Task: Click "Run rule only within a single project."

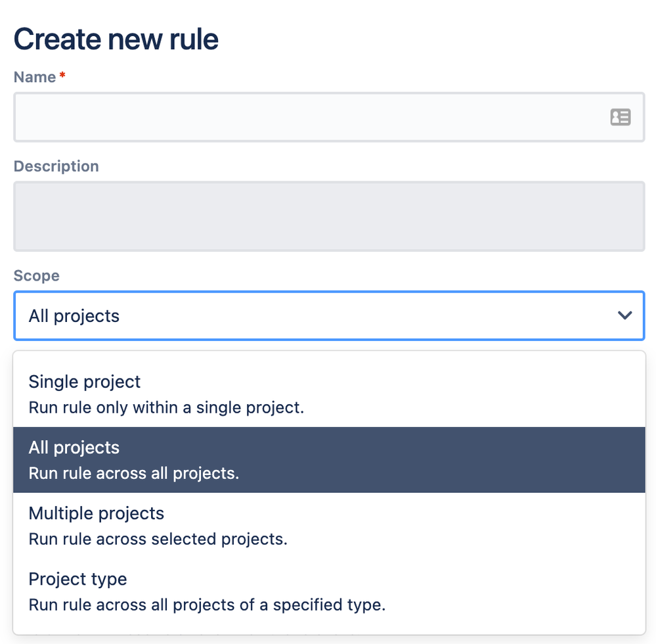Action: click(x=166, y=408)
